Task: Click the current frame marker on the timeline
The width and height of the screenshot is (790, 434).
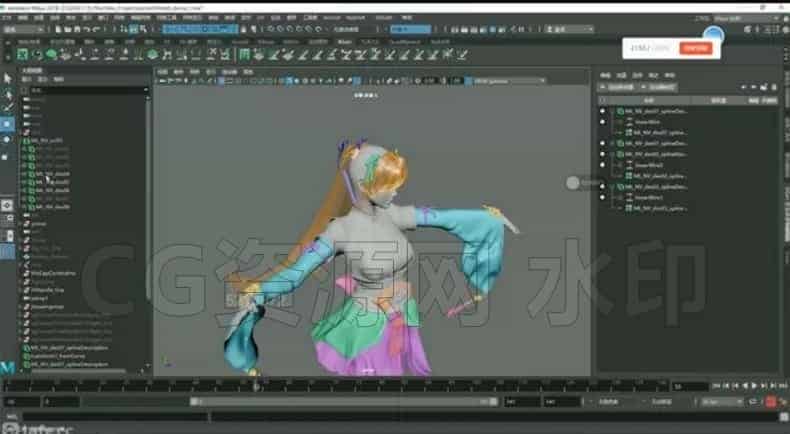Action: 256,386
